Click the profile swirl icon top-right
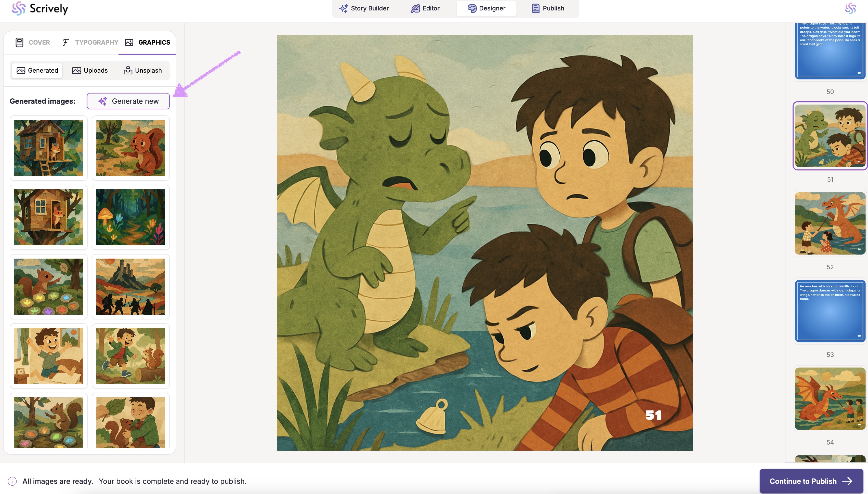 pyautogui.click(x=850, y=8)
